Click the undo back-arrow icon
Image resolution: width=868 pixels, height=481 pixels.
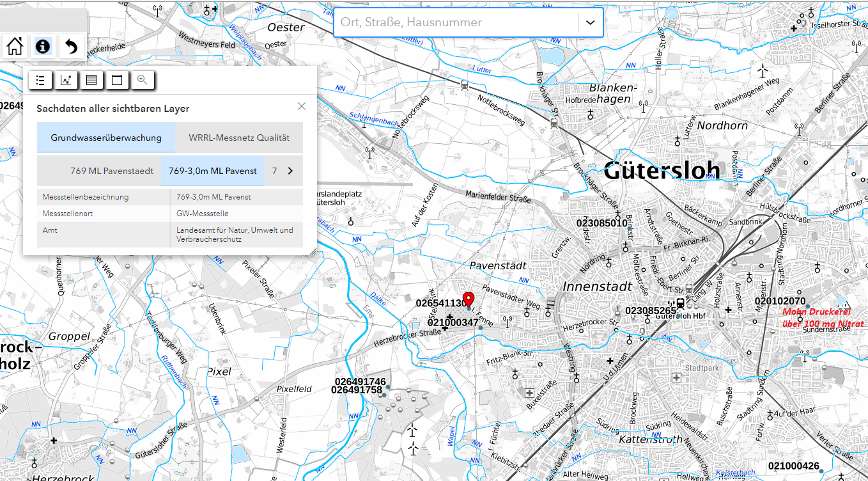coord(72,46)
